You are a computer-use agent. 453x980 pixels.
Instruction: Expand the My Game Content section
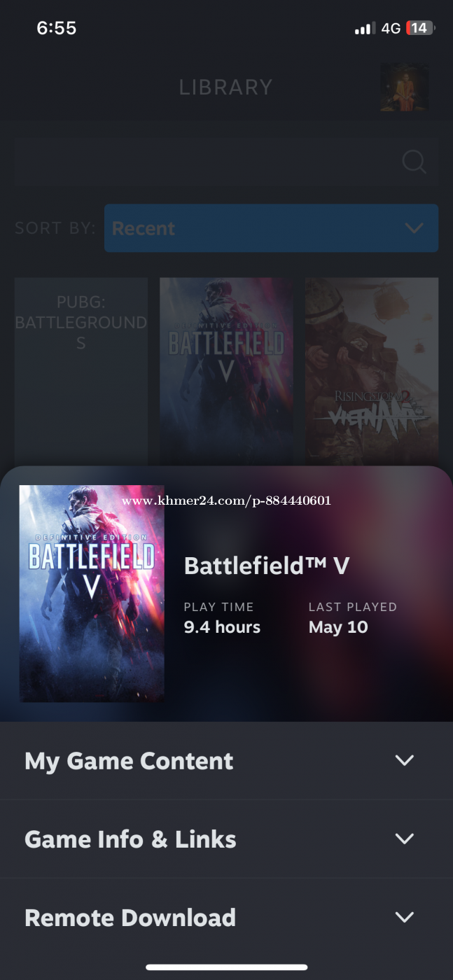pyautogui.click(x=226, y=761)
